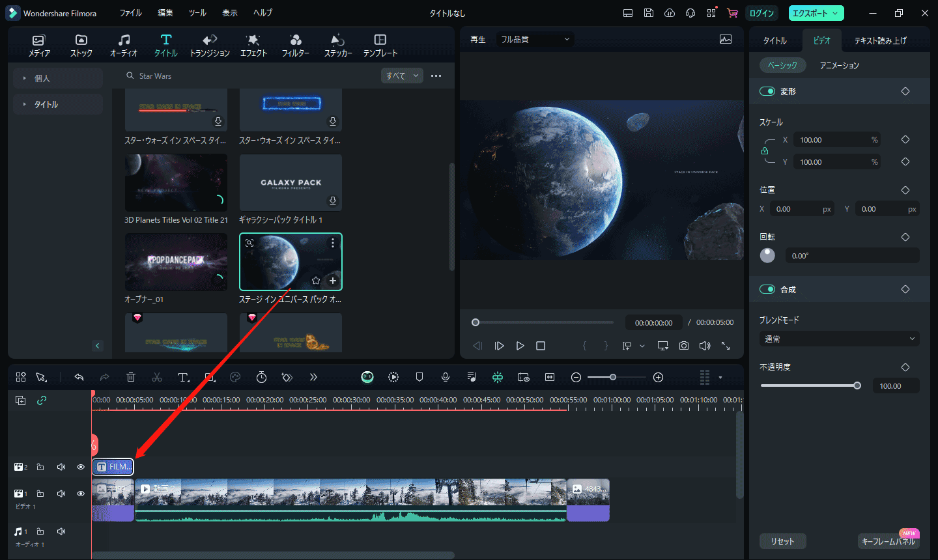Select the アニメーション sub-tab
This screenshot has width=938, height=560.
click(840, 65)
